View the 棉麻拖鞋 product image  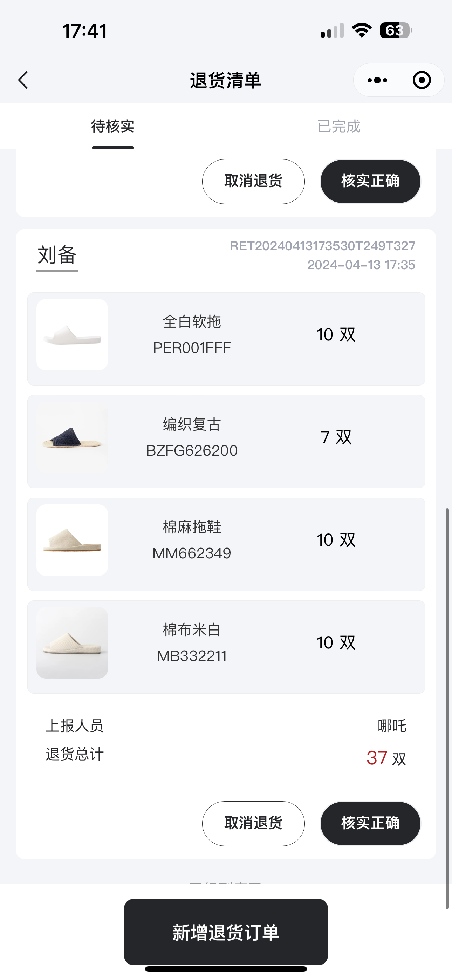point(72,540)
